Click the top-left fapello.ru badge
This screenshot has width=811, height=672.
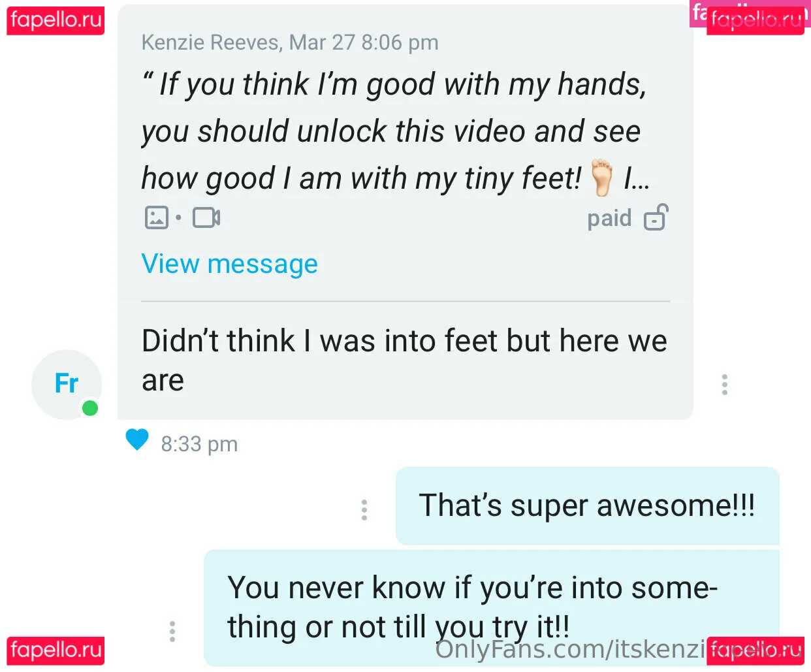(x=56, y=20)
